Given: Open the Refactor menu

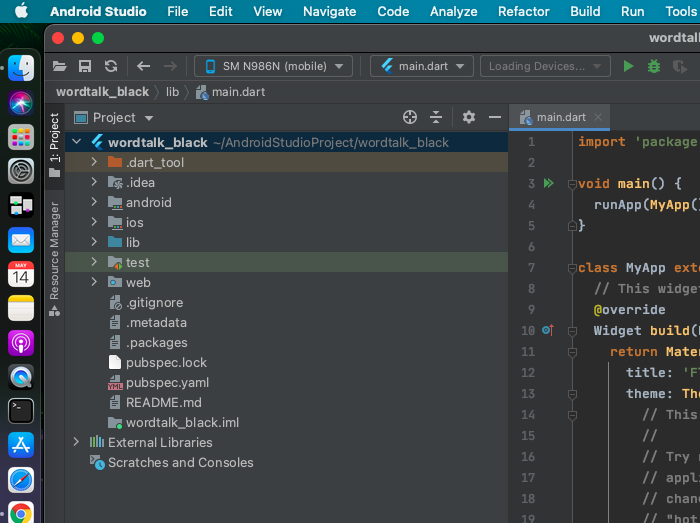Looking at the screenshot, I should coord(523,11).
